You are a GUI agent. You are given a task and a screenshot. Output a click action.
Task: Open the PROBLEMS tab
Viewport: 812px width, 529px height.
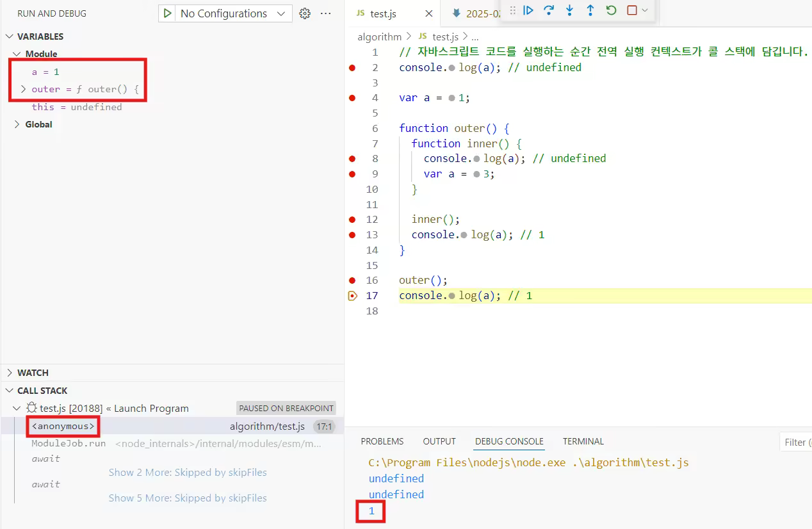point(382,441)
